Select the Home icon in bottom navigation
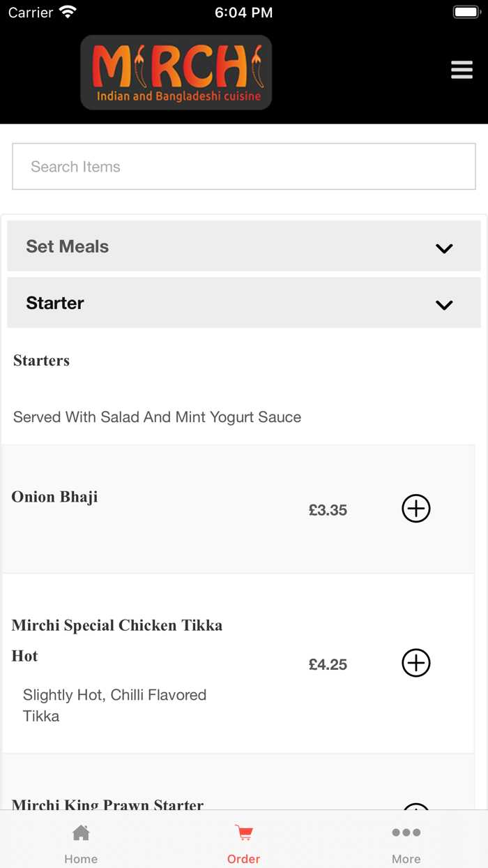488x868 pixels. click(x=81, y=832)
